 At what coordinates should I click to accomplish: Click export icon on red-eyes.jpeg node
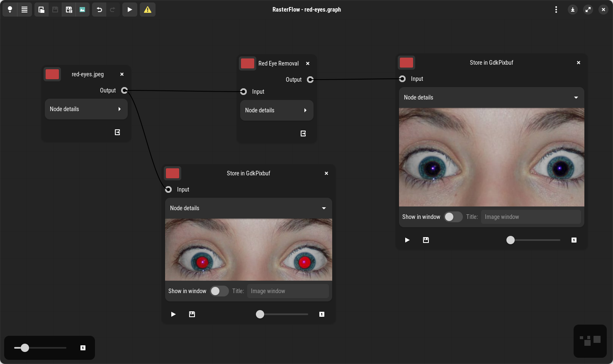pos(117,132)
